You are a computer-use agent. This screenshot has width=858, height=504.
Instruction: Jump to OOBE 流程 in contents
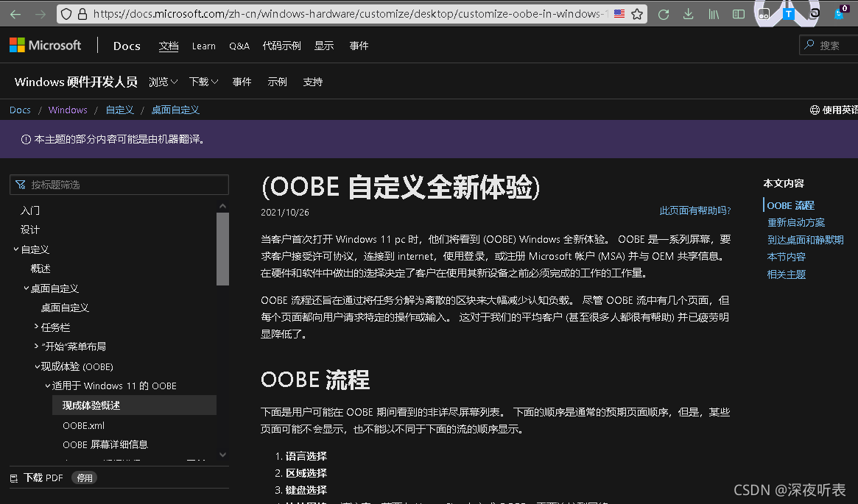click(x=791, y=205)
